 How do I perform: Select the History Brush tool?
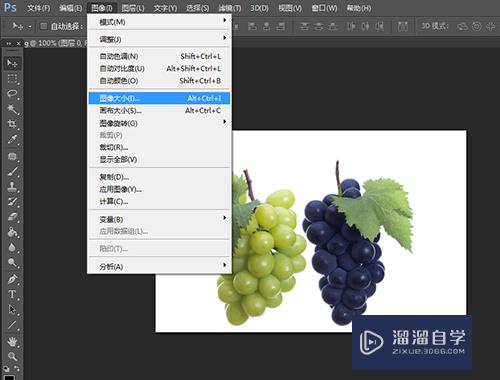(x=12, y=202)
